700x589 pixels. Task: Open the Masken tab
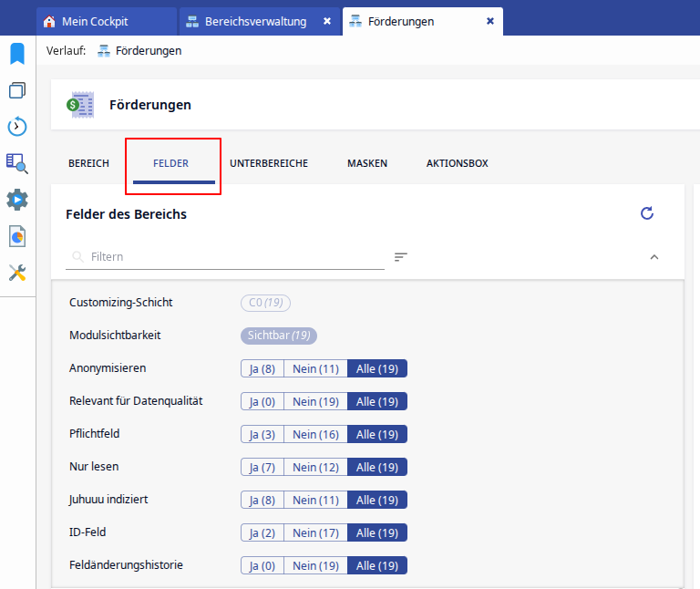(x=367, y=164)
